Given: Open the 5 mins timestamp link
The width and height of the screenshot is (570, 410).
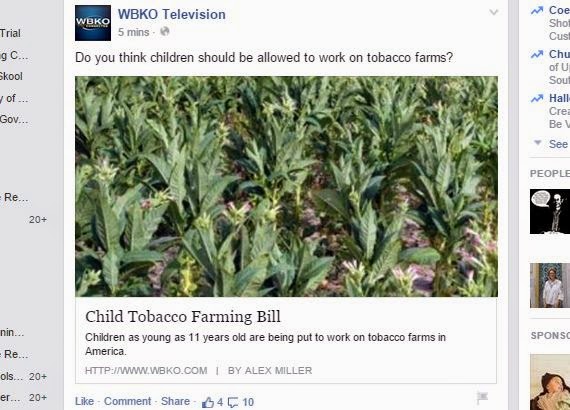Looking at the screenshot, I should (x=133, y=32).
